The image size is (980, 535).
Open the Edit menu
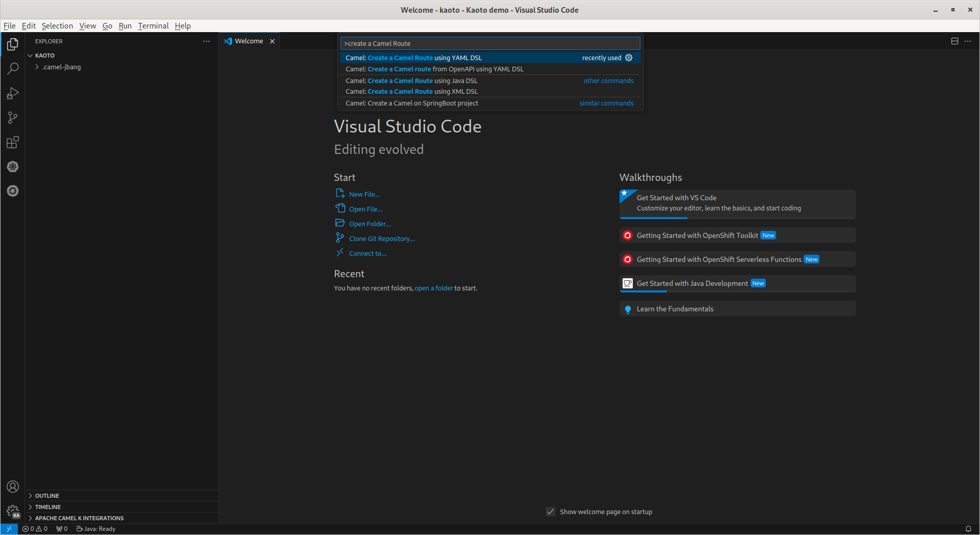29,25
